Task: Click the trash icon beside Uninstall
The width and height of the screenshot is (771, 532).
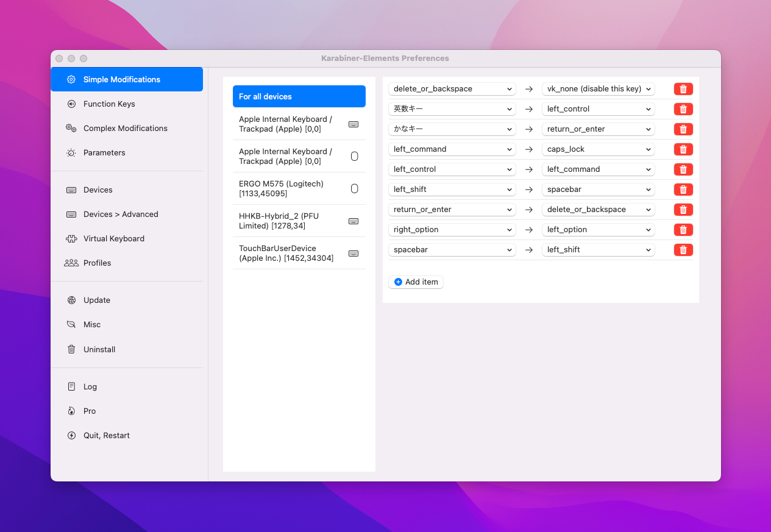Action: [x=71, y=349]
